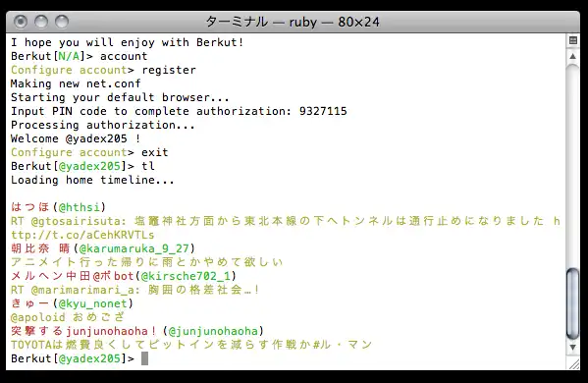Click the vertical scrollbar thumb

click(572, 303)
